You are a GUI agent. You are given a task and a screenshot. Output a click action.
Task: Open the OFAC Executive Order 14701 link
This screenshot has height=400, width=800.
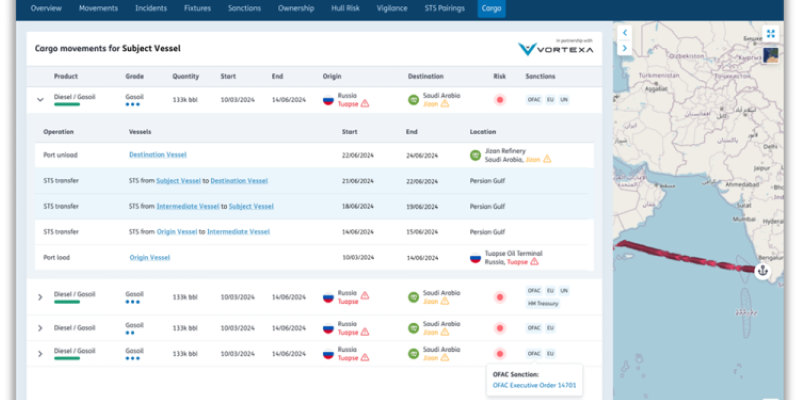click(534, 385)
